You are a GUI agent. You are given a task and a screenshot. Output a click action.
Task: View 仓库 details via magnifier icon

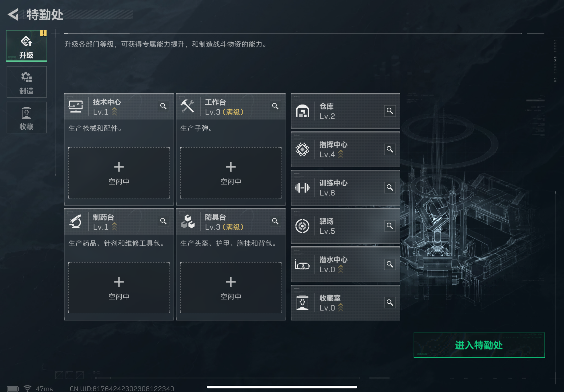coord(390,111)
